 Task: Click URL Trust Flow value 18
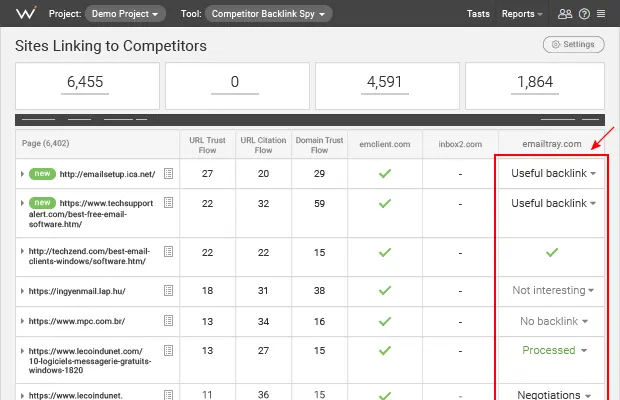[208, 291]
